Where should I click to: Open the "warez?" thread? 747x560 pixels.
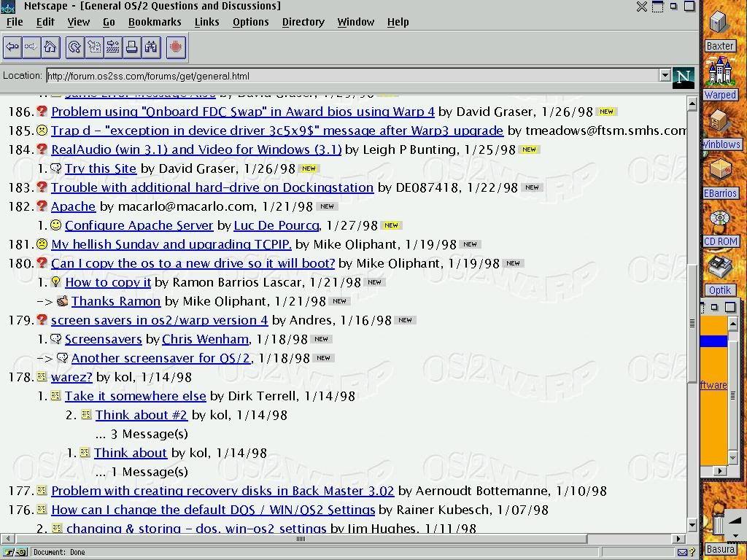tap(71, 377)
